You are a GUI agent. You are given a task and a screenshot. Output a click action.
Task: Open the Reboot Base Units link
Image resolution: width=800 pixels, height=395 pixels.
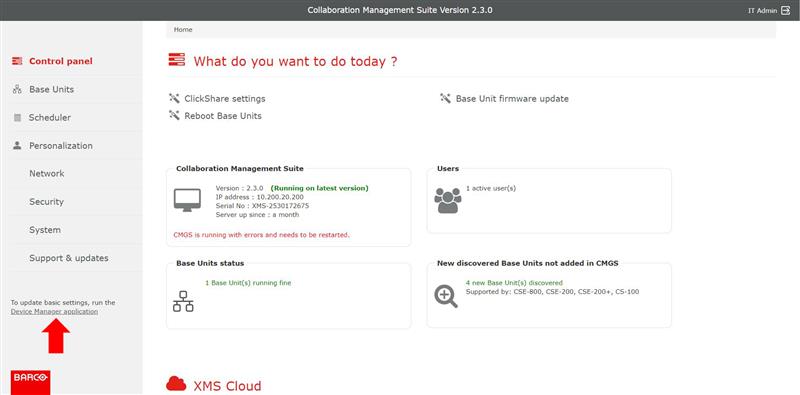pyautogui.click(x=223, y=116)
